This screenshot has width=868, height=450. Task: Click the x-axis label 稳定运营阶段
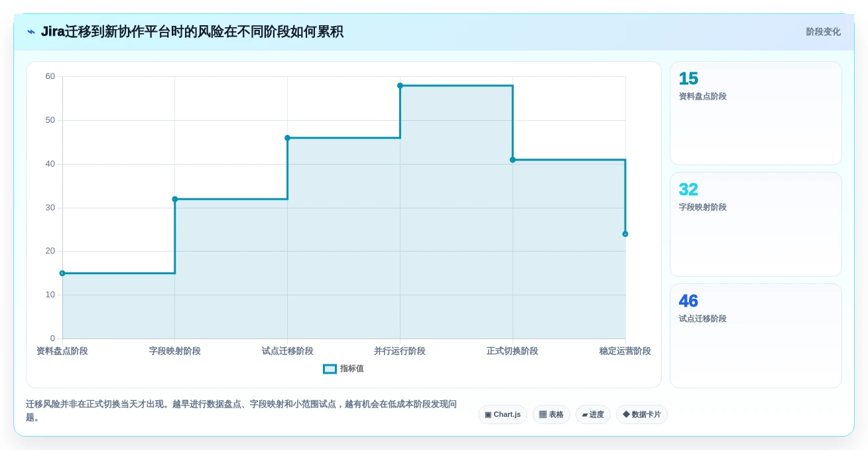coord(625,351)
